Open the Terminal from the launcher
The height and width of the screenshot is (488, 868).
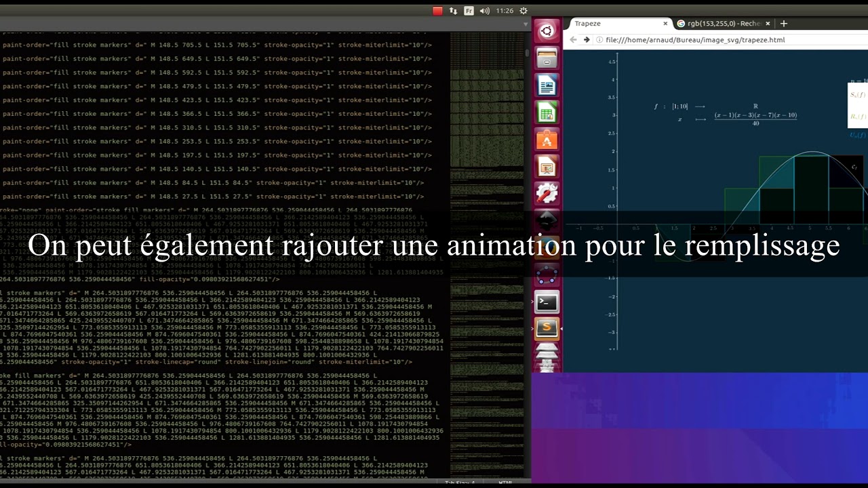[547, 302]
